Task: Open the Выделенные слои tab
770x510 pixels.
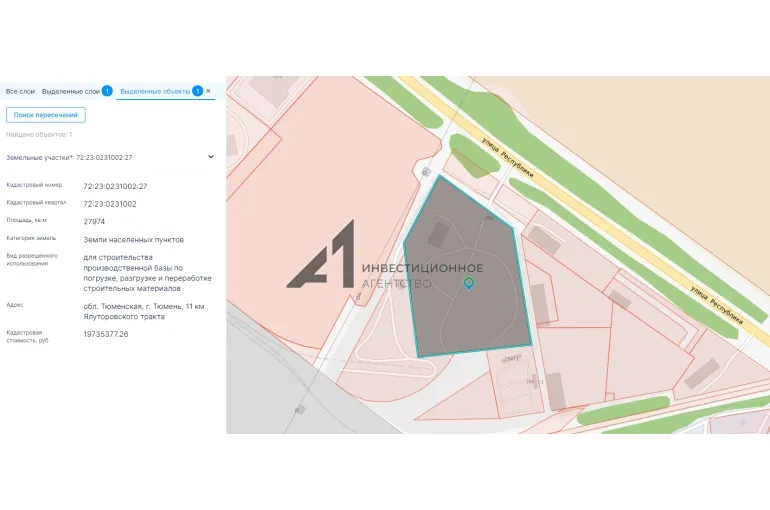Action: point(70,91)
